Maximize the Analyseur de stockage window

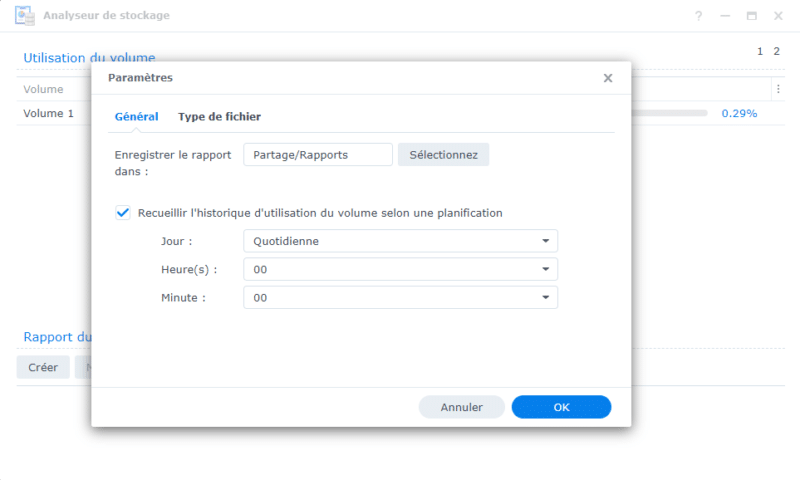752,16
